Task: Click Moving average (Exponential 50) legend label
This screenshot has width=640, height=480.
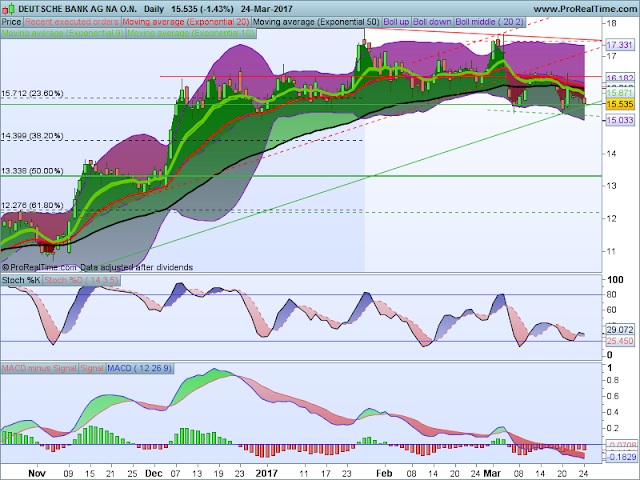Action: (x=316, y=22)
